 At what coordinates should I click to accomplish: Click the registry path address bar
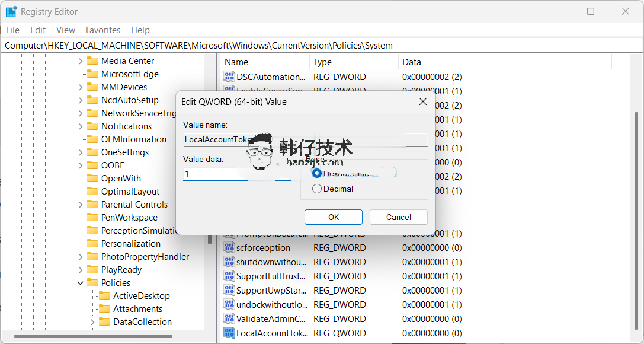pyautogui.click(x=322, y=46)
